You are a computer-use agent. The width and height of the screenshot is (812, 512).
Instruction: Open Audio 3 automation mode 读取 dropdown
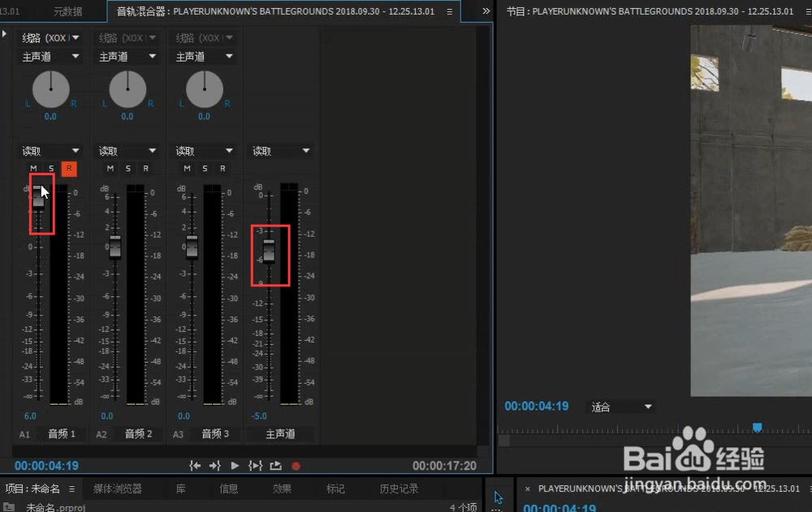click(x=204, y=151)
